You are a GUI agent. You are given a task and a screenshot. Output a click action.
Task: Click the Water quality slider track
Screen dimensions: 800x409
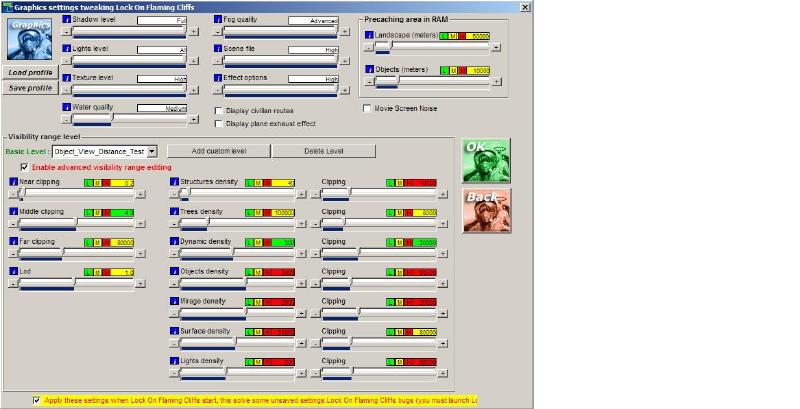click(x=130, y=118)
